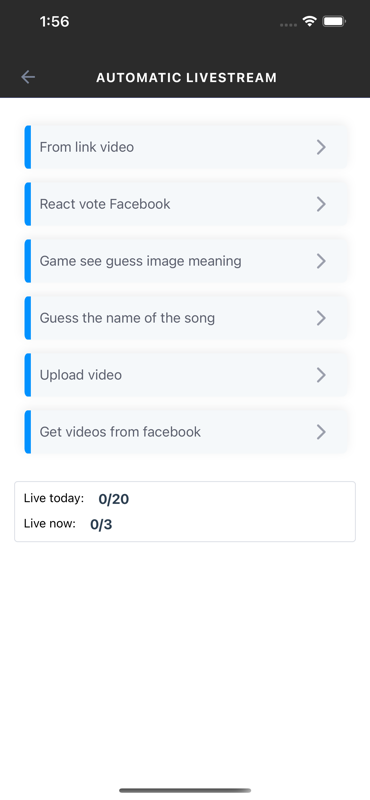Tap the Live now 0/3 counter
Viewport: 370px width, 800px height.
coord(101,525)
